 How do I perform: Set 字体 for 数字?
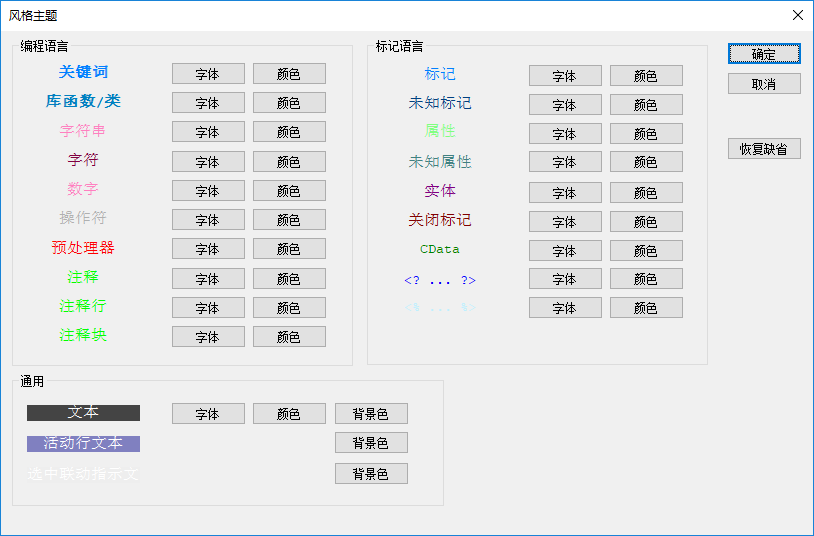click(x=208, y=191)
